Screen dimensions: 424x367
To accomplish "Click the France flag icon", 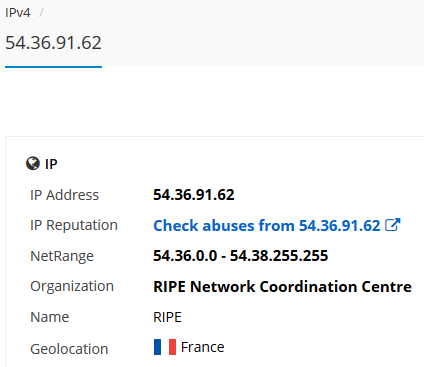I will [x=165, y=347].
